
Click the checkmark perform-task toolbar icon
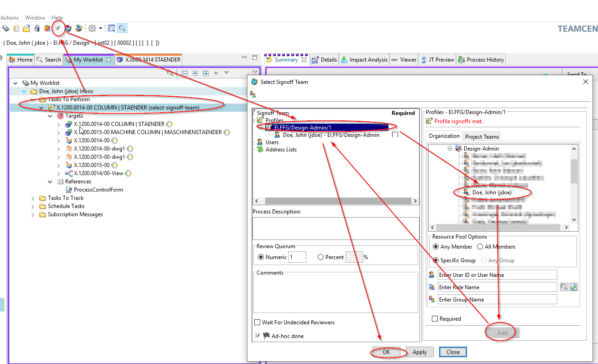coord(58,28)
